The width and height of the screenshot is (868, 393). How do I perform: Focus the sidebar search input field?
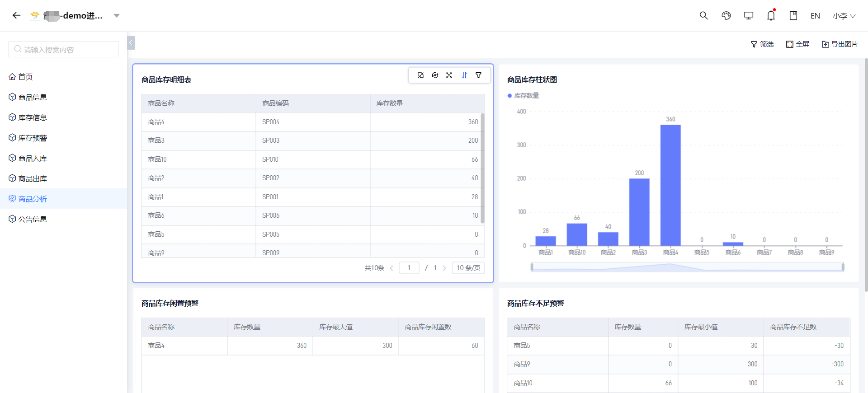63,49
